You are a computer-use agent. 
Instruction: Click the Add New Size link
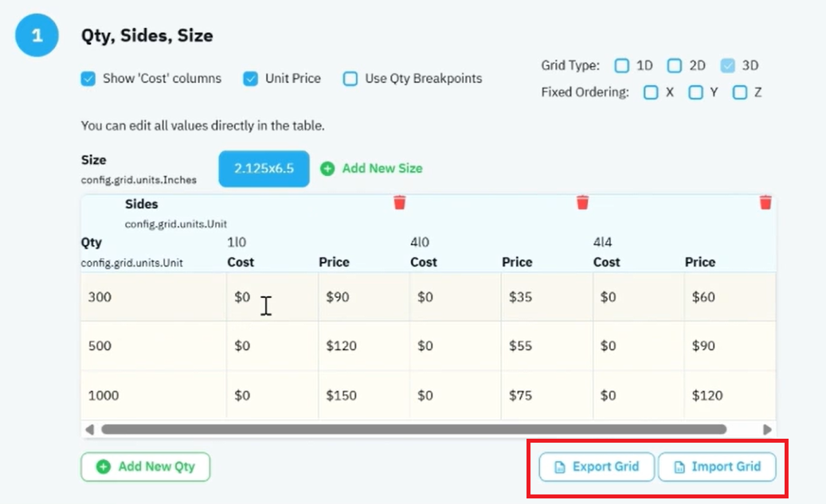[382, 169]
